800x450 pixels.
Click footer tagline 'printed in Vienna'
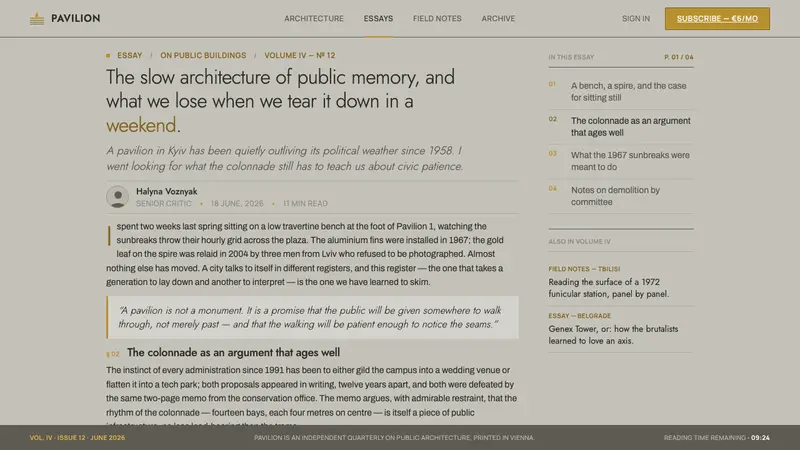(x=394, y=438)
